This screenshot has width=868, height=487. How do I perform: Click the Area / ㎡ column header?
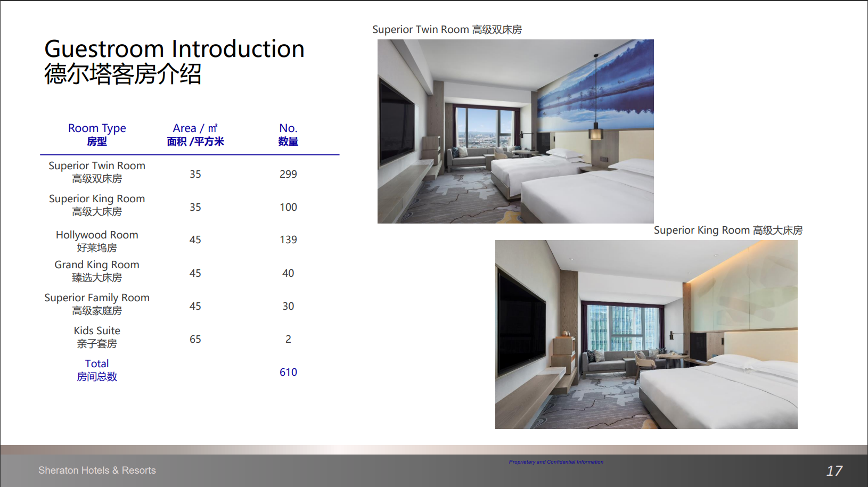[x=195, y=135]
